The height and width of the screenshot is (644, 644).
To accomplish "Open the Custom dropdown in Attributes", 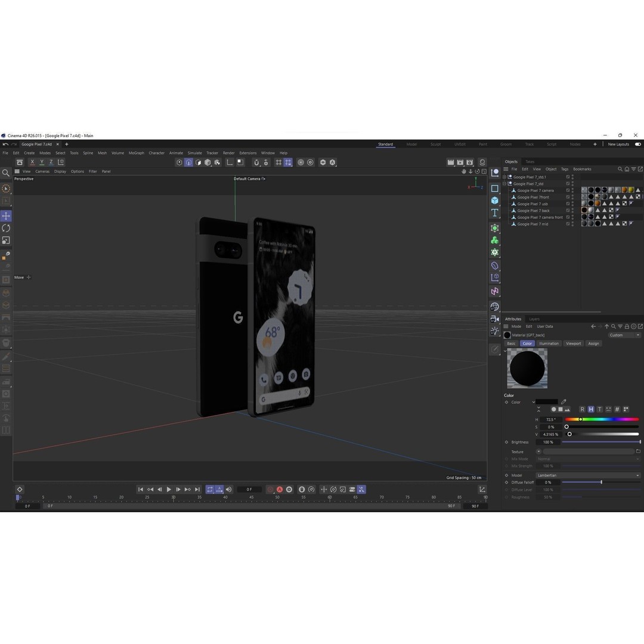I will (x=624, y=335).
